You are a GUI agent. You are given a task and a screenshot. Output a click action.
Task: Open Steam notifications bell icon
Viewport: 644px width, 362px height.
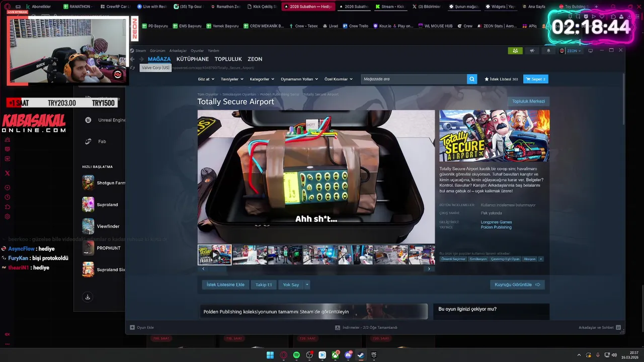point(548,51)
